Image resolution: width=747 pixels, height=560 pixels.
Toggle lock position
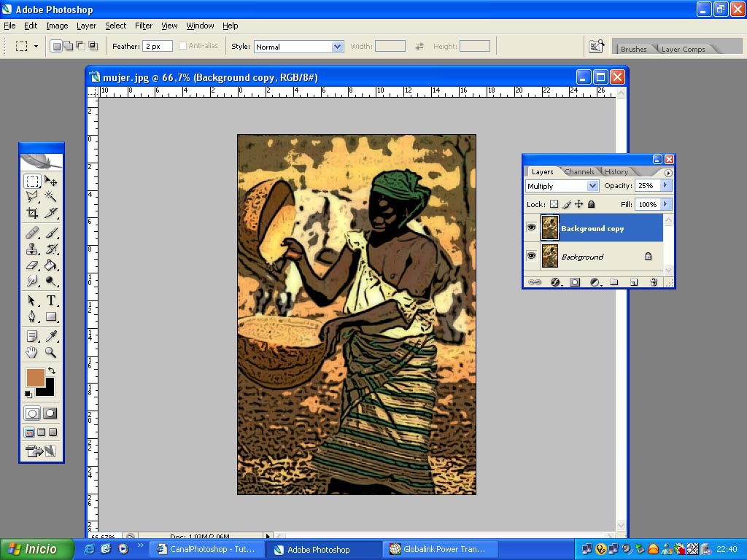[x=578, y=204]
